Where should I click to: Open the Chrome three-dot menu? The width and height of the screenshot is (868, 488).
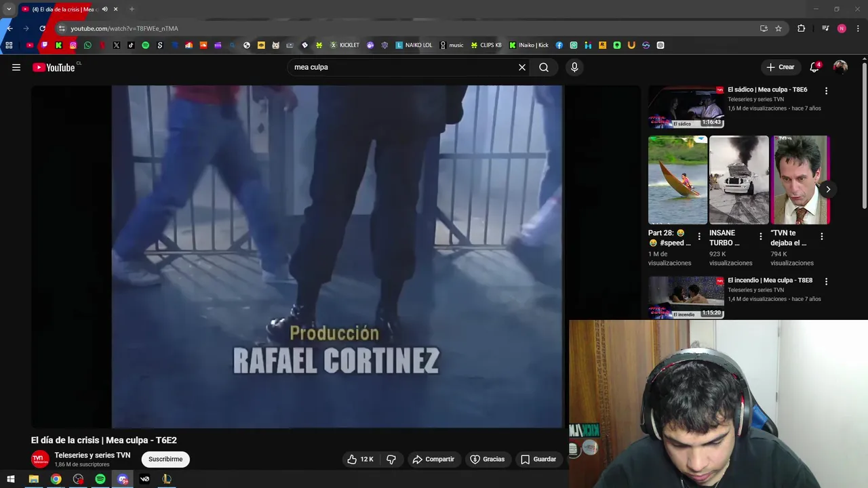point(858,28)
